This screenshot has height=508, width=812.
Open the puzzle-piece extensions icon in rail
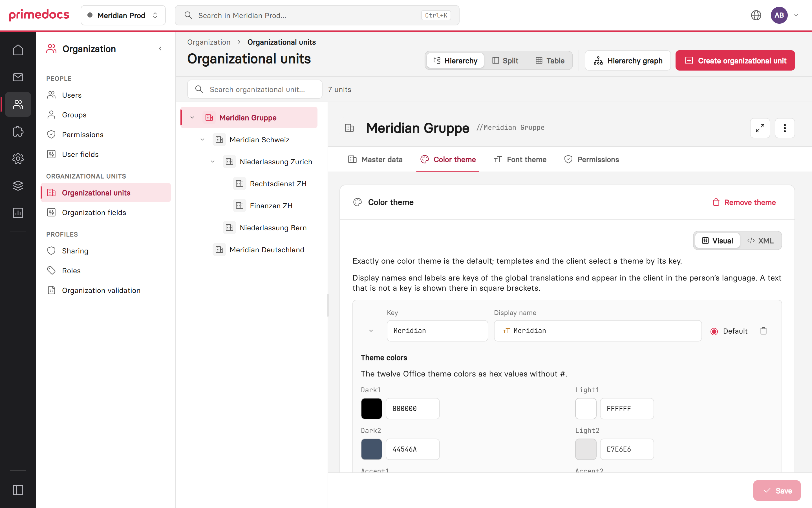(x=18, y=131)
